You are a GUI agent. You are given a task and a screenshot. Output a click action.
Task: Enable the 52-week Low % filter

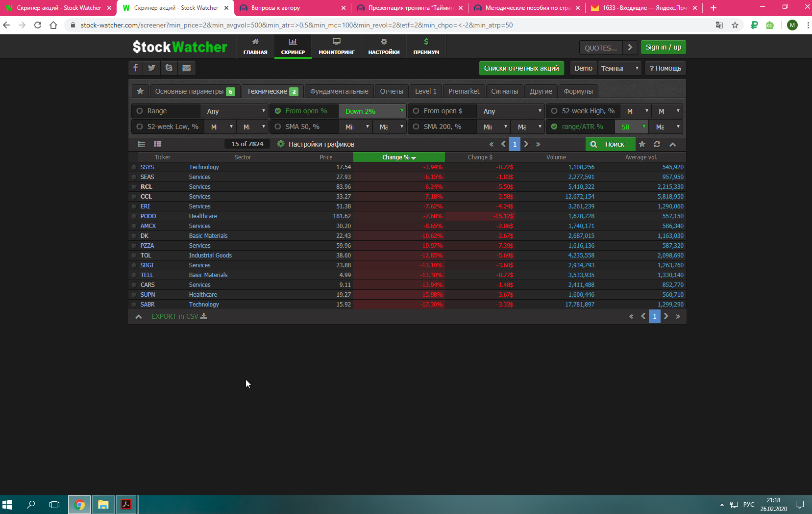140,127
